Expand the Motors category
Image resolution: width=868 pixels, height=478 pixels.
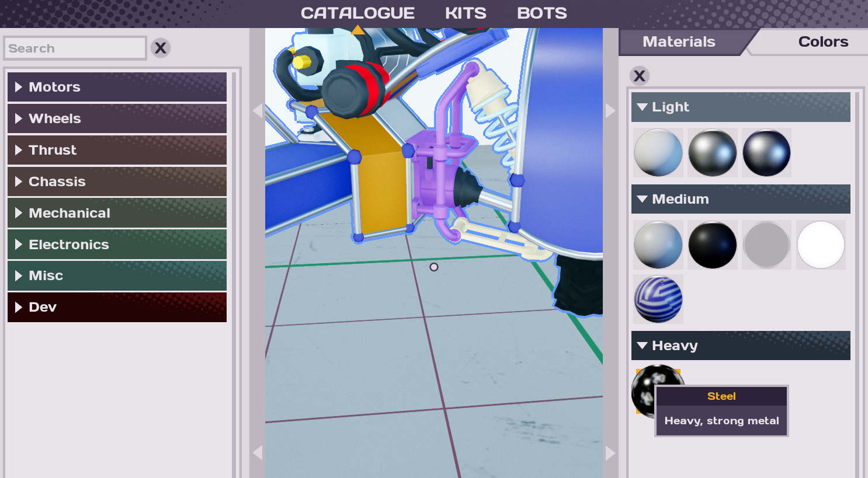click(117, 87)
